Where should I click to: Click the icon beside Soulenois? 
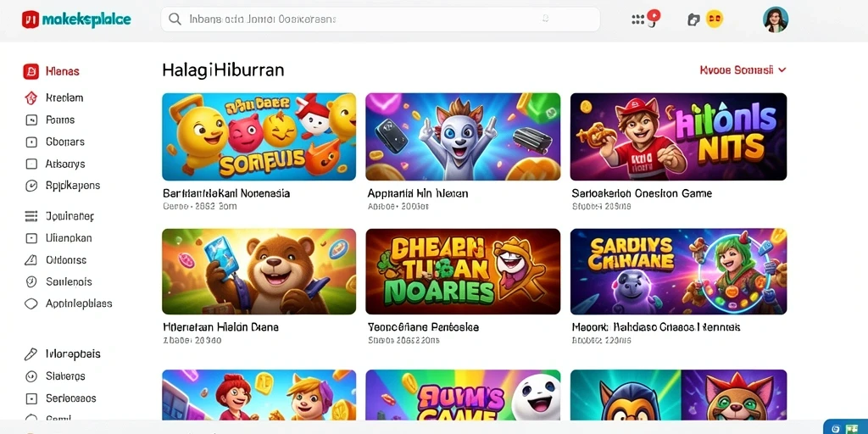31,281
